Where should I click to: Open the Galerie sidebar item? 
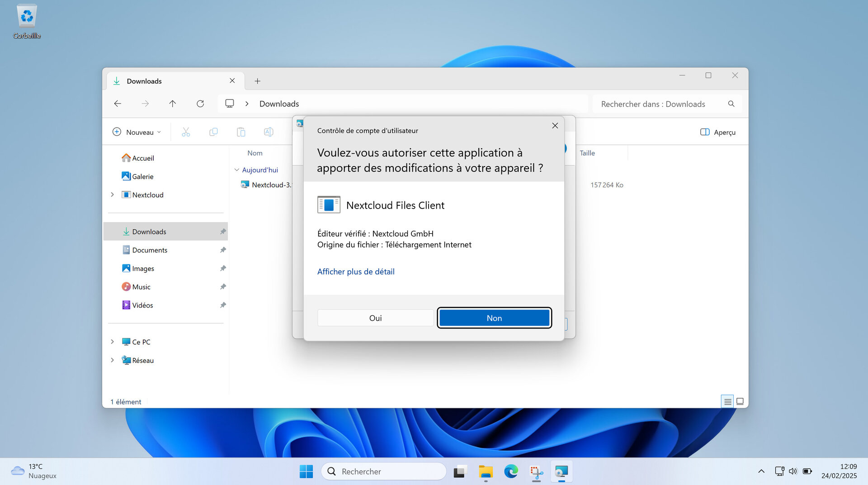[x=143, y=176]
